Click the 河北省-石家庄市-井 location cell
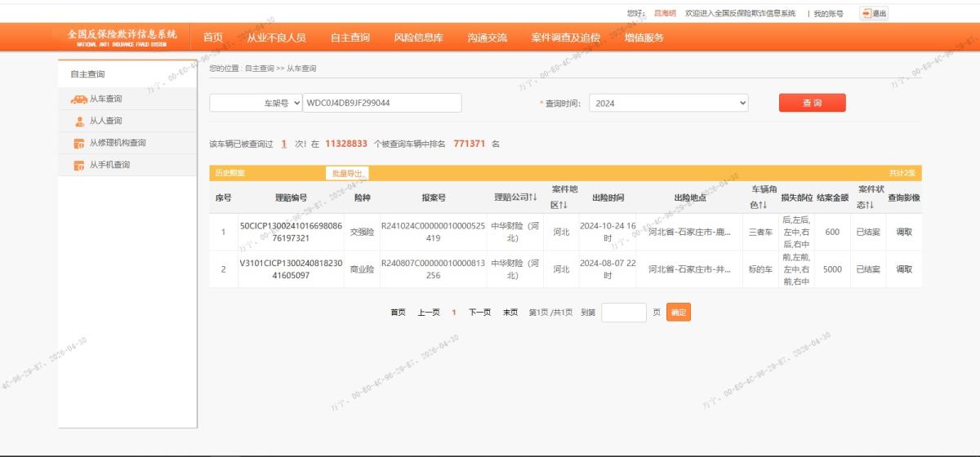Viewport: 980px width, 457px height. click(690, 269)
